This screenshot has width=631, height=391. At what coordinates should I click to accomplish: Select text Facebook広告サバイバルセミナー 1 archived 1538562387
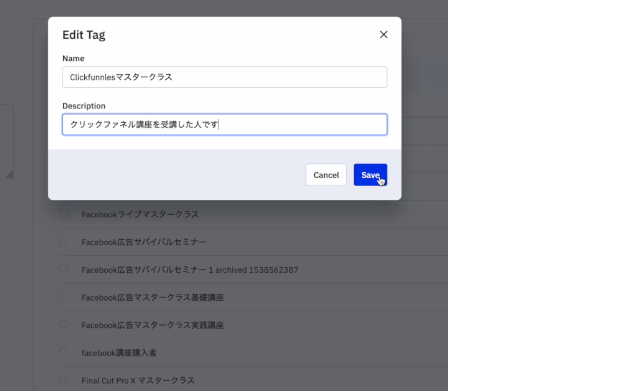pos(190,270)
